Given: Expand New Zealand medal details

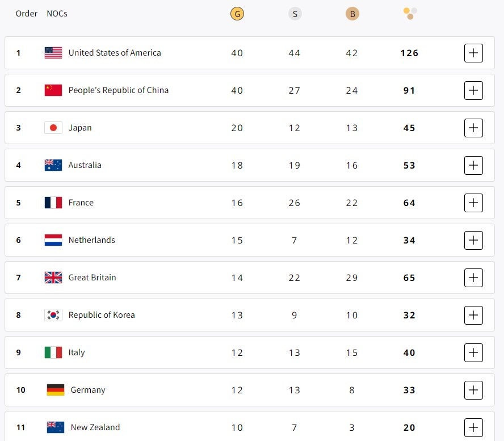Looking at the screenshot, I should click(x=473, y=427).
